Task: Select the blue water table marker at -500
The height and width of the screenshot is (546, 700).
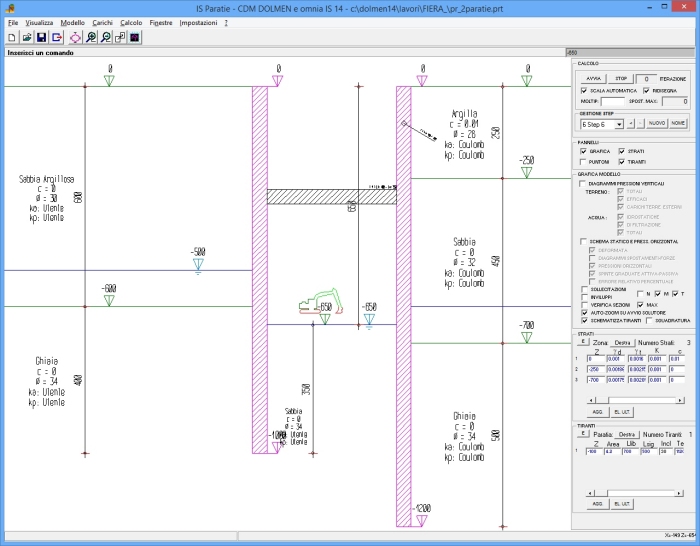Action: pos(198,265)
